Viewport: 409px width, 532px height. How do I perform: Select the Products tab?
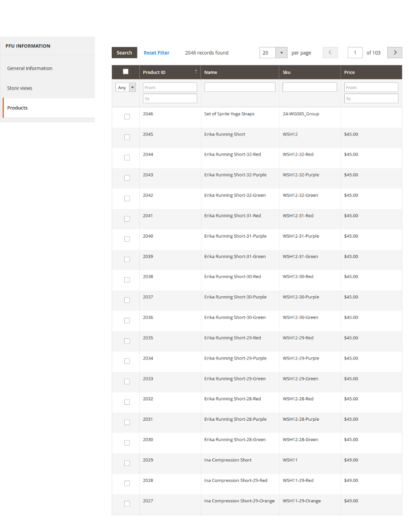pyautogui.click(x=17, y=108)
